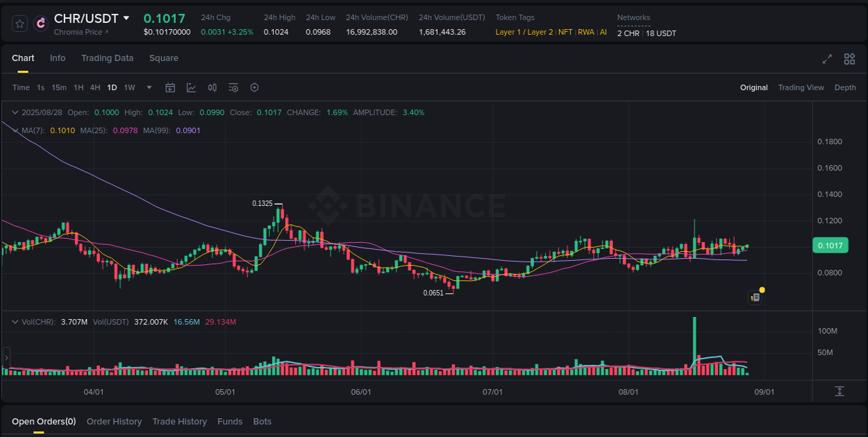The image size is (868, 437).
Task: Switch chart to Trading View mode
Action: [x=801, y=87]
